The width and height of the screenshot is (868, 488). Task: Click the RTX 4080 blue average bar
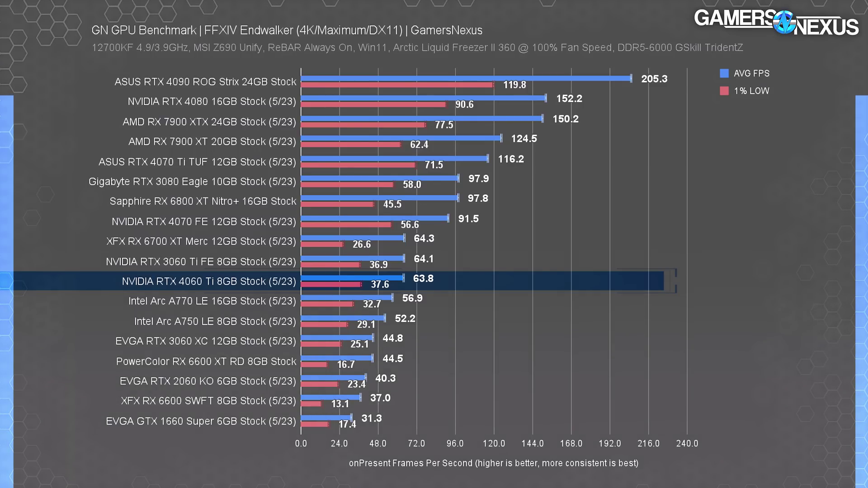click(x=423, y=98)
